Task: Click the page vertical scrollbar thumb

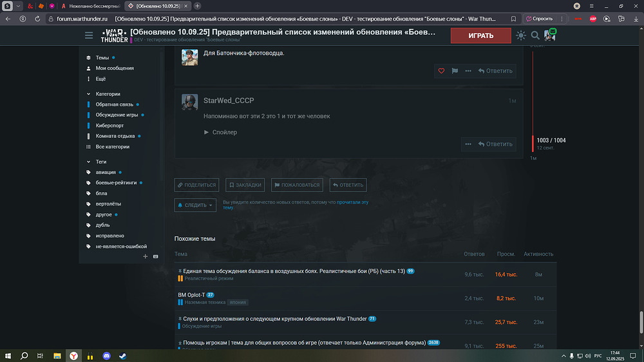Action: (x=641, y=323)
